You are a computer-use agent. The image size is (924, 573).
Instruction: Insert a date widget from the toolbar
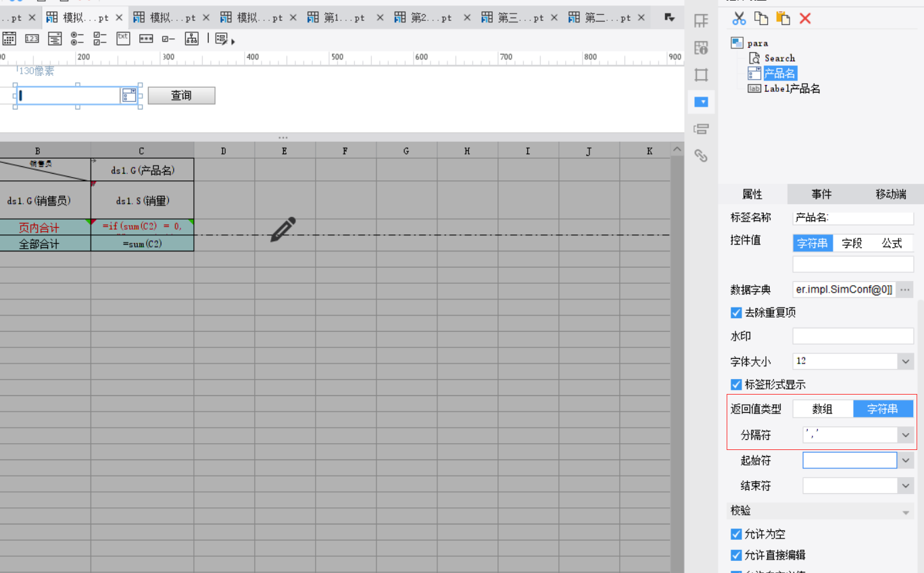pos(9,39)
